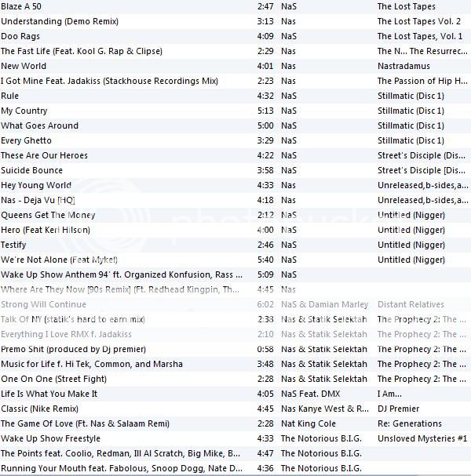471x476 pixels.
Task: Select the 'My Country' song
Action: click(x=24, y=111)
